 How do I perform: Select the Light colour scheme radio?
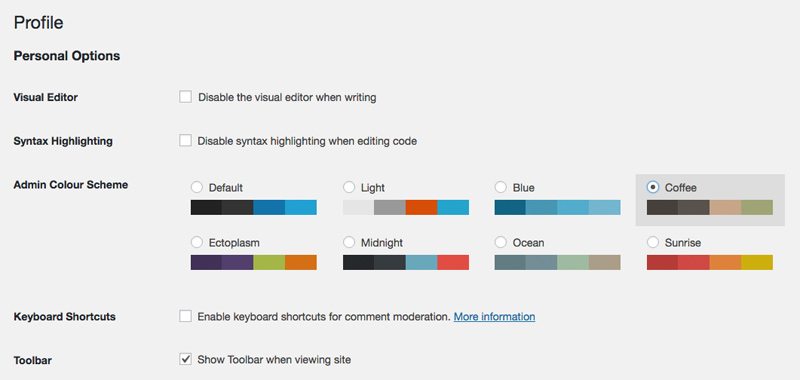point(349,187)
